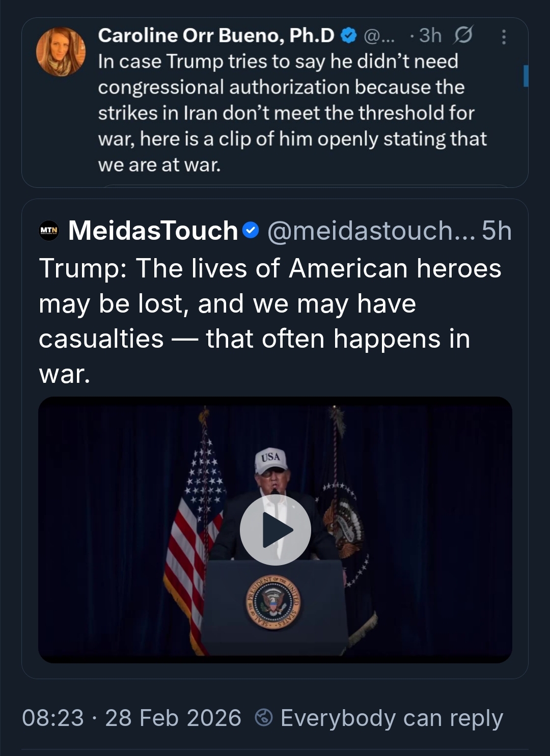550x756 pixels.
Task: Tap the Caroline Orr Bueno, Ph.D name
Action: click(x=216, y=35)
